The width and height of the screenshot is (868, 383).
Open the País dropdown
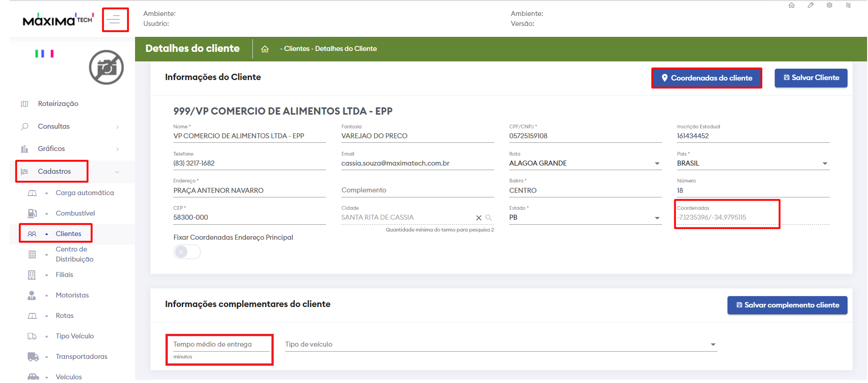824,164
